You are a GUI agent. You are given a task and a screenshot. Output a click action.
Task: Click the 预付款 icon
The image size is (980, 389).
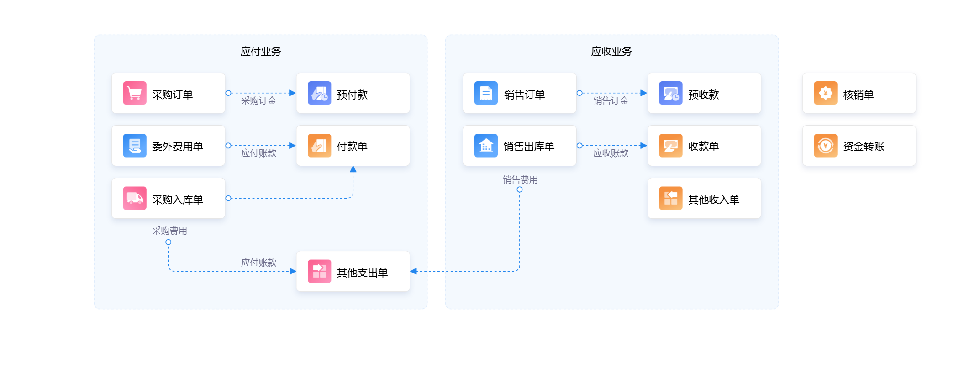click(319, 93)
